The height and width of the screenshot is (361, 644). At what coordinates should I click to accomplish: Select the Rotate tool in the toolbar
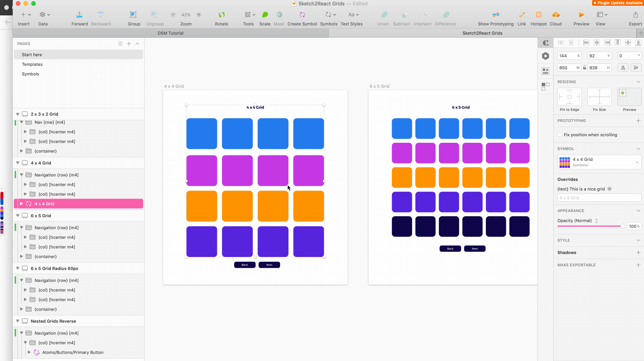click(x=222, y=14)
